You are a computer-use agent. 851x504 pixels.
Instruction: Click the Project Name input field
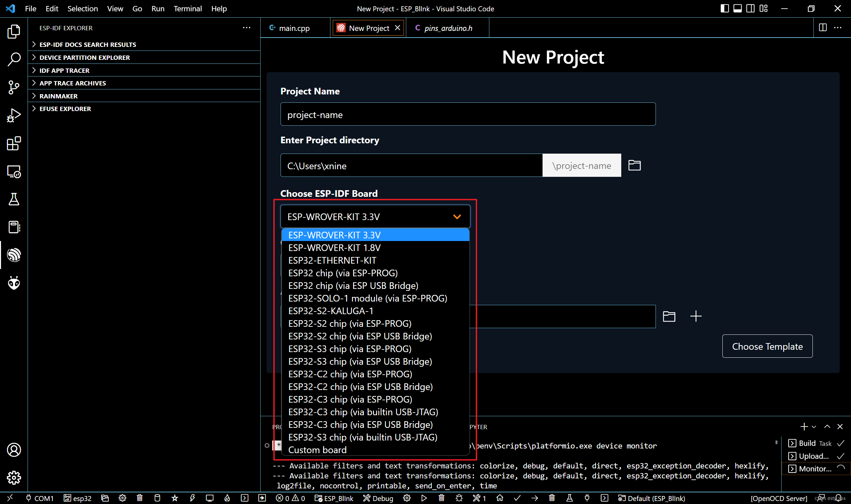467,114
